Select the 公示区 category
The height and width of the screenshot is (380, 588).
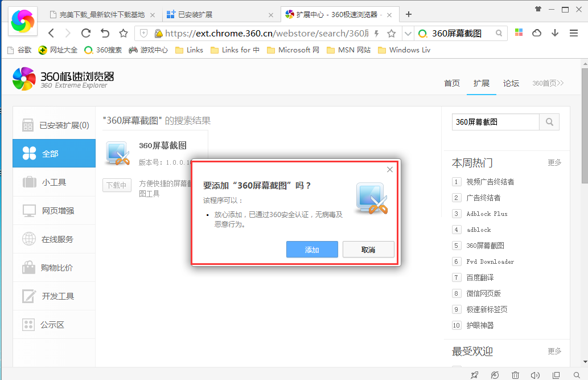click(54, 325)
